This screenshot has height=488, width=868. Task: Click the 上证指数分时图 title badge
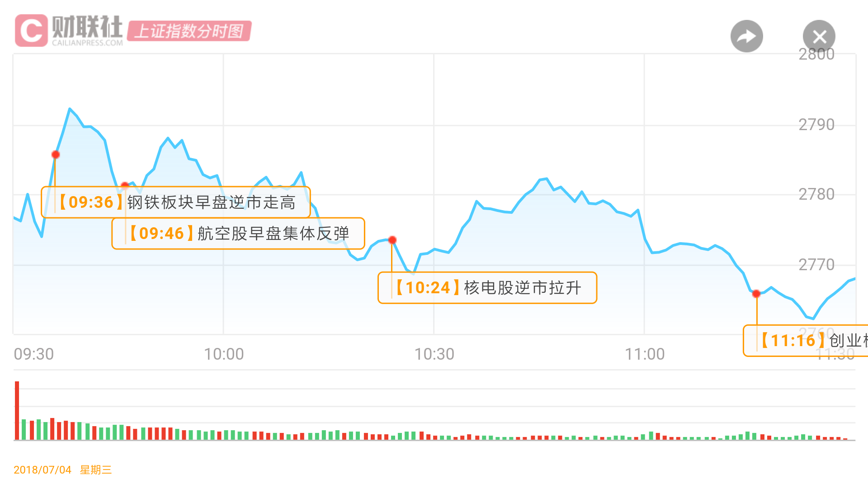189,31
